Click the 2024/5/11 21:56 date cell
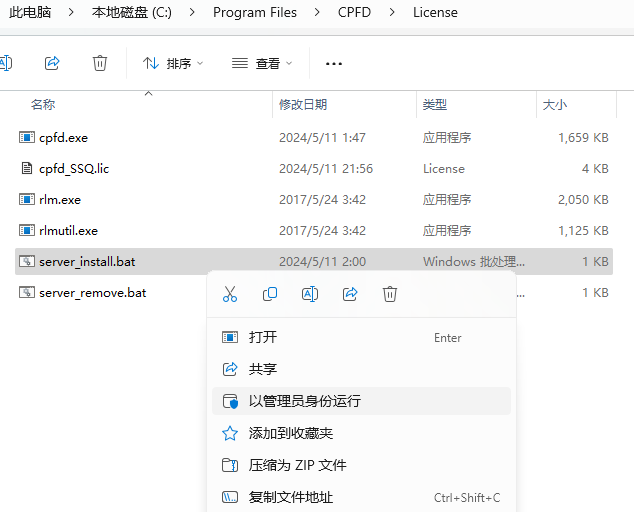This screenshot has width=634, height=512. pyautogui.click(x=326, y=169)
